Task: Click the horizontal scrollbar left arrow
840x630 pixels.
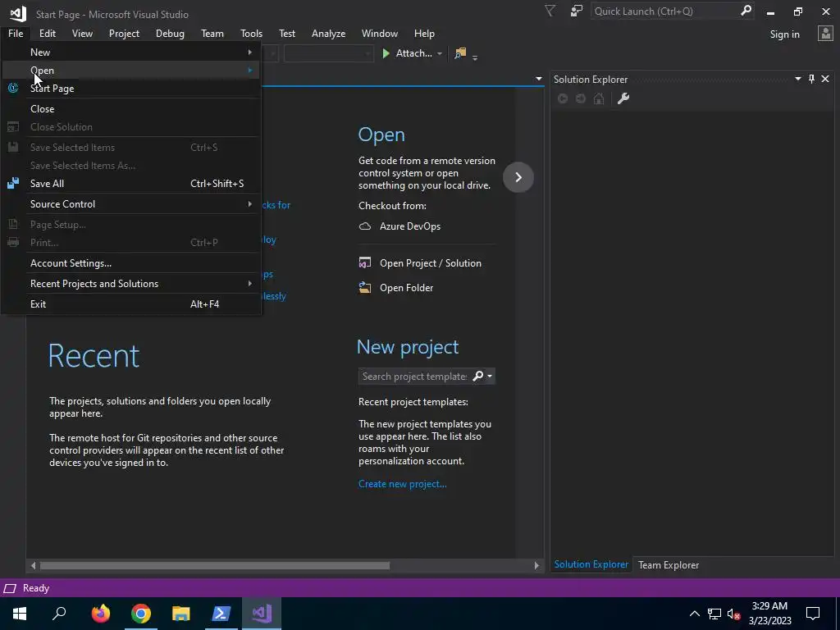Action: tap(33, 565)
